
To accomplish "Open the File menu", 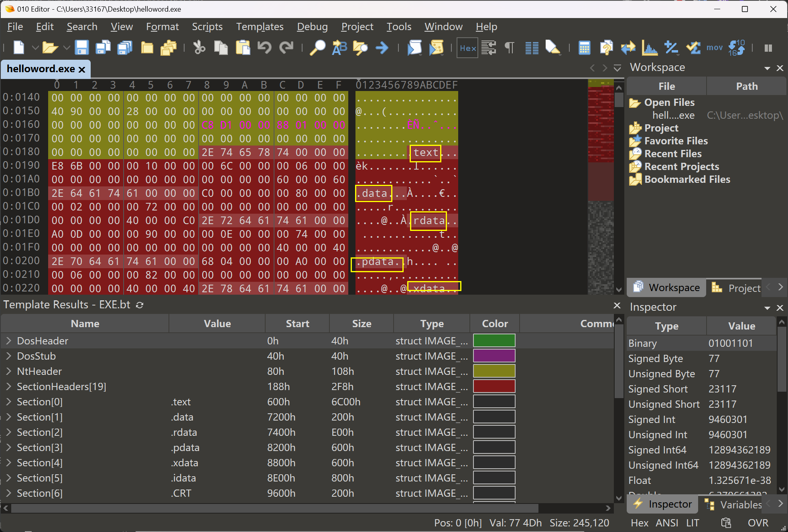I will (15, 26).
